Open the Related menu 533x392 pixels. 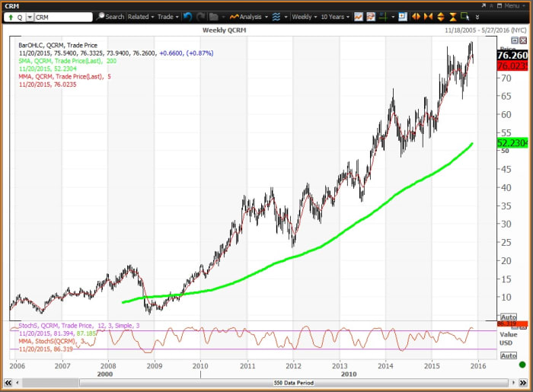point(141,16)
